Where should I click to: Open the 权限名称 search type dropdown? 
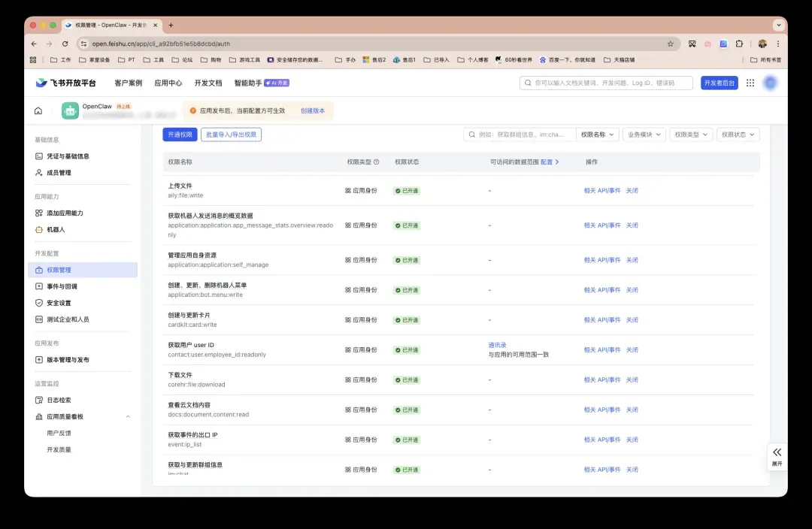pos(598,135)
